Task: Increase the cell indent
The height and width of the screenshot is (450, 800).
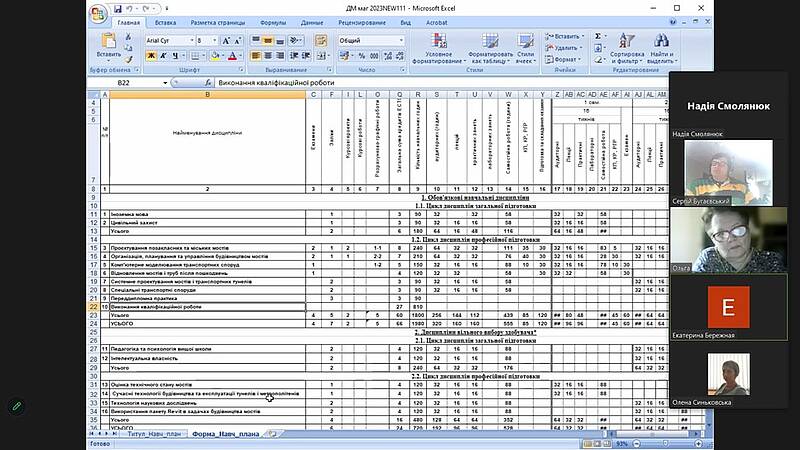Action: (306, 56)
